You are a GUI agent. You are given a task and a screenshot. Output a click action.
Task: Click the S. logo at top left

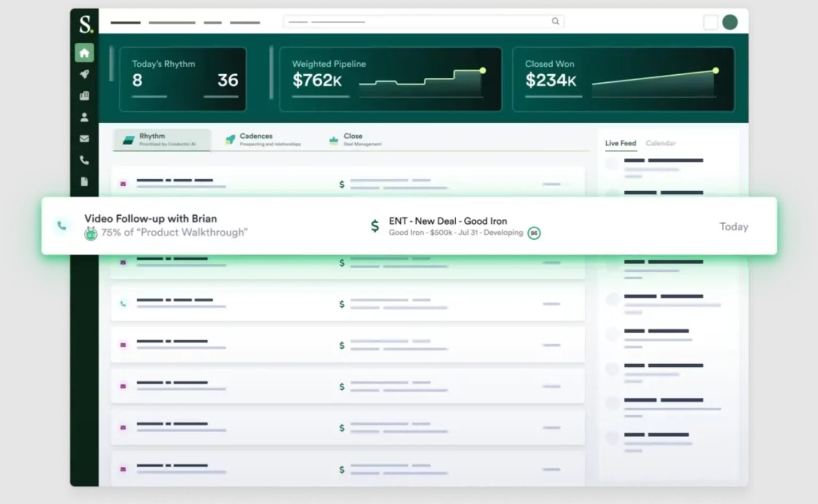[85, 24]
